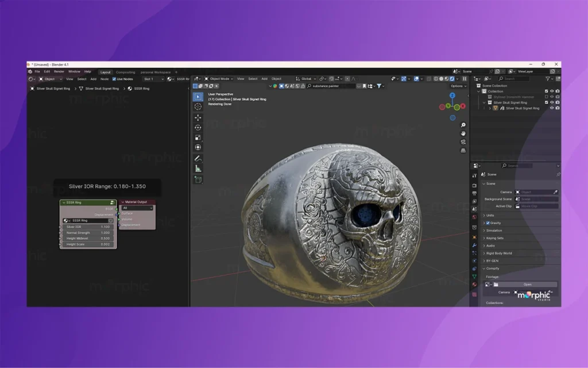
Task: Open the Object Mode dropdown in viewport
Action: pyautogui.click(x=218, y=79)
